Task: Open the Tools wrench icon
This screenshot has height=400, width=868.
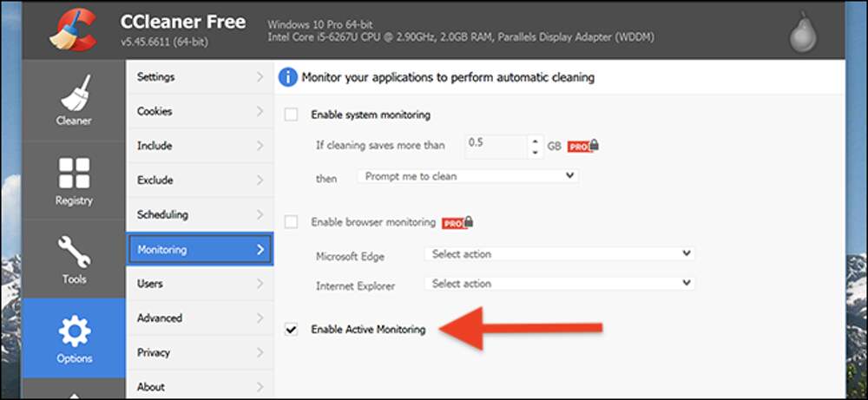Action: point(74,252)
